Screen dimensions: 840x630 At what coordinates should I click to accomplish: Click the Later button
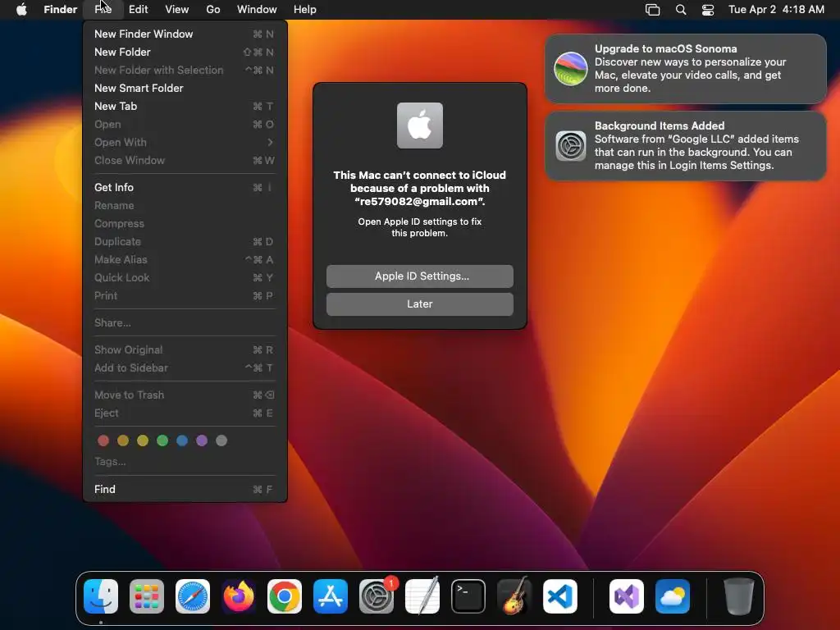tap(420, 304)
